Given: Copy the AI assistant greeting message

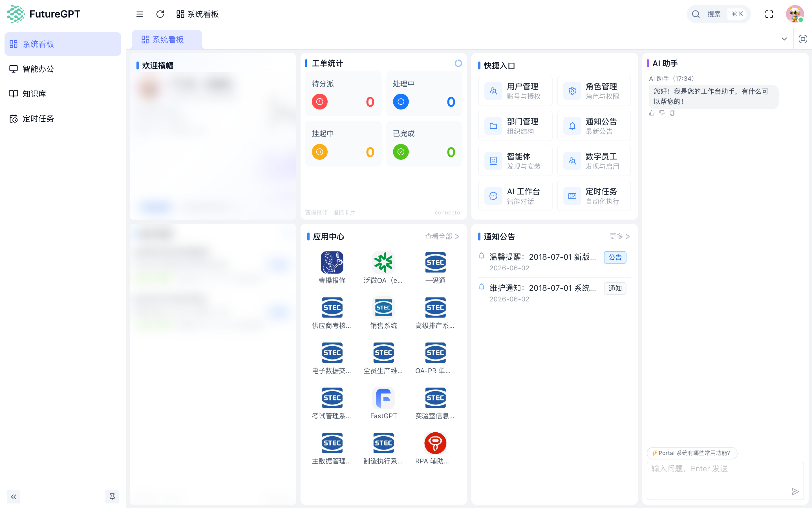Looking at the screenshot, I should [672, 113].
